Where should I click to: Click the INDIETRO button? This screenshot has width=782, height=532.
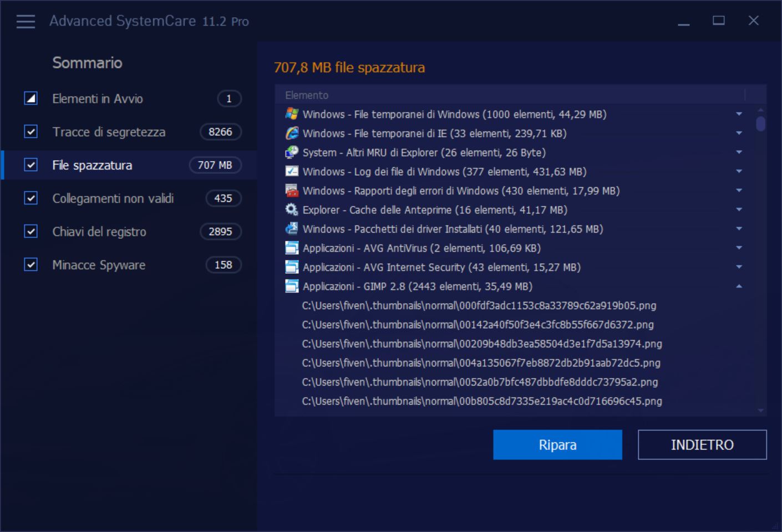[x=702, y=444]
